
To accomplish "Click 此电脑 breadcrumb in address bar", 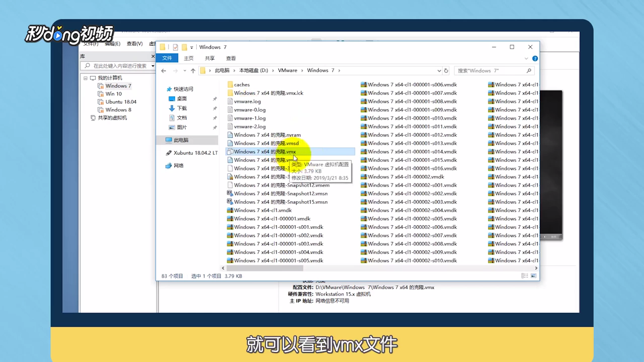I will point(222,71).
